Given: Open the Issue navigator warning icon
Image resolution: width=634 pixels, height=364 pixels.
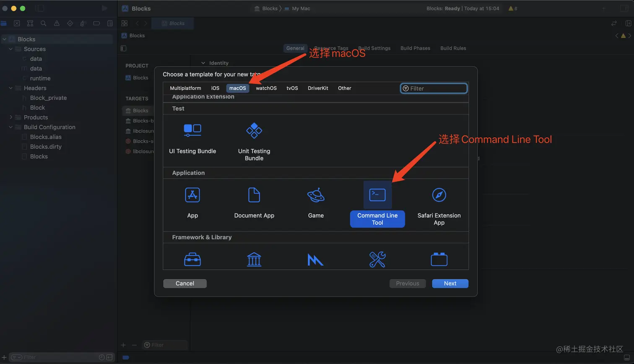Looking at the screenshot, I should 57,23.
